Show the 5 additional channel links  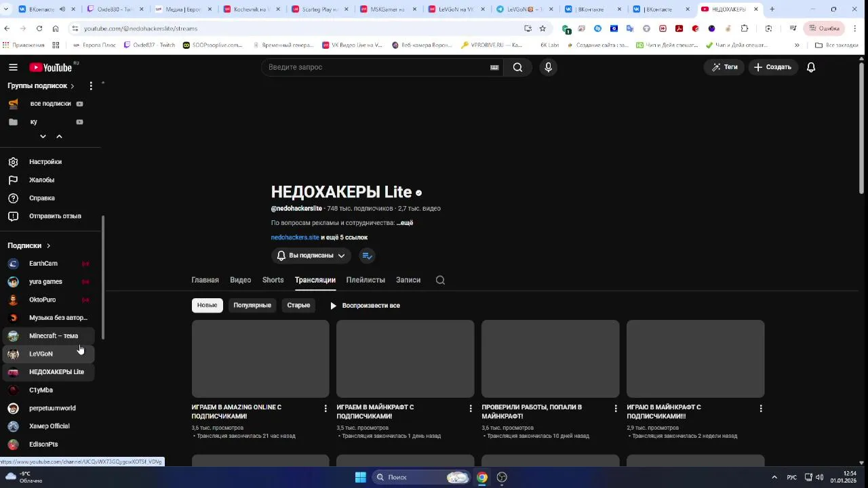[x=344, y=237]
